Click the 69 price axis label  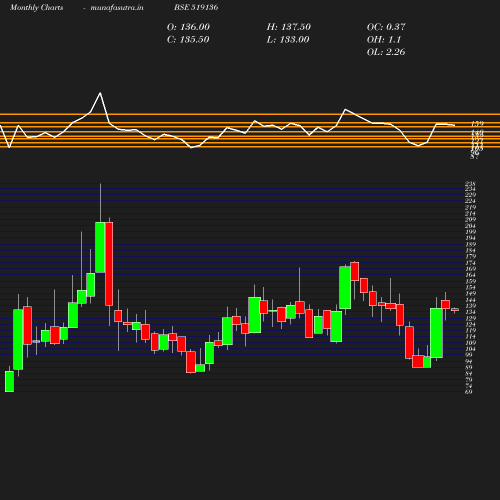[x=469, y=392]
